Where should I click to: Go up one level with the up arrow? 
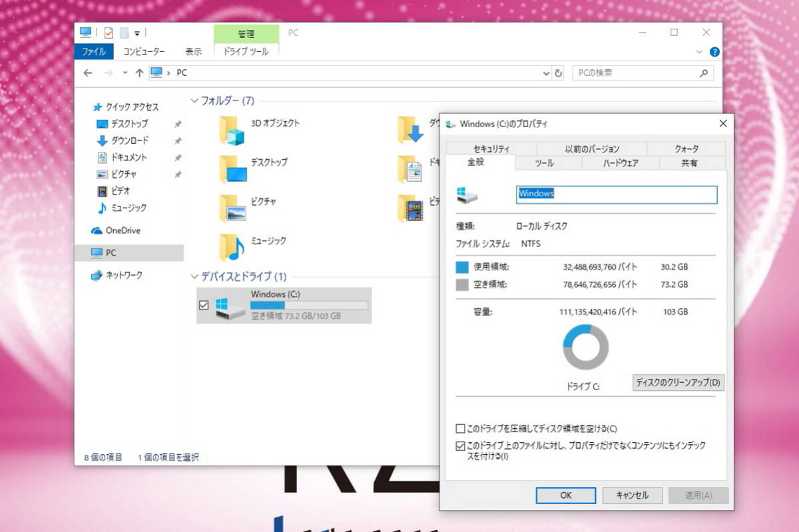(x=139, y=73)
